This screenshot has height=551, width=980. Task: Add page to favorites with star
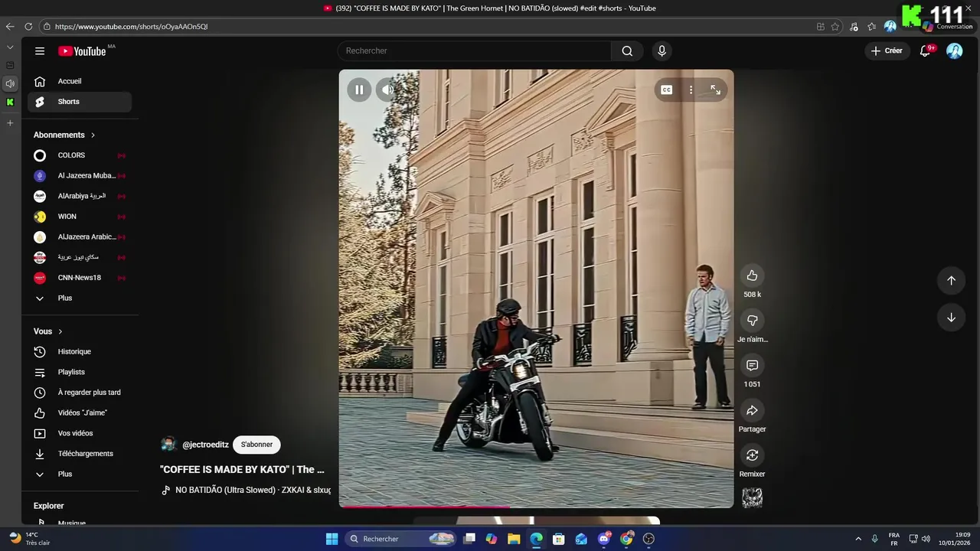click(x=835, y=26)
